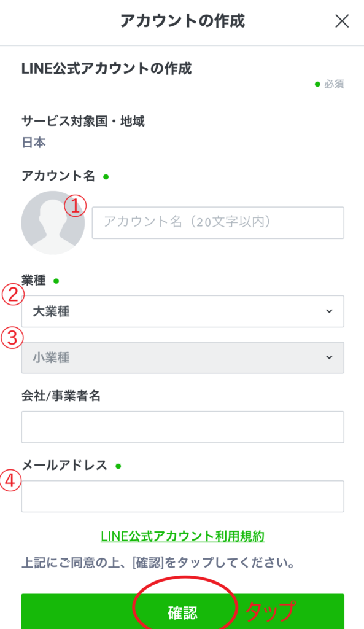364x629 pixels.
Task: Focus the メールアドレス input field
Action: [182, 496]
